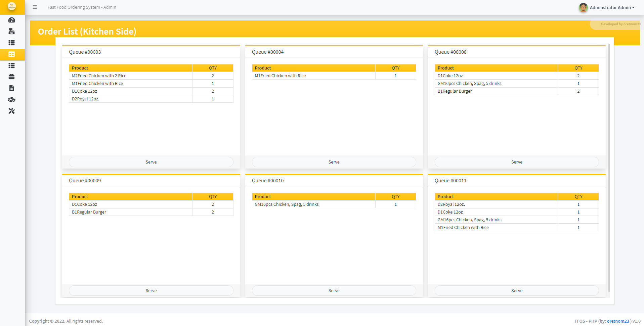Serve the order in Queue #00003
Image resolution: width=644 pixels, height=326 pixels.
[151, 162]
